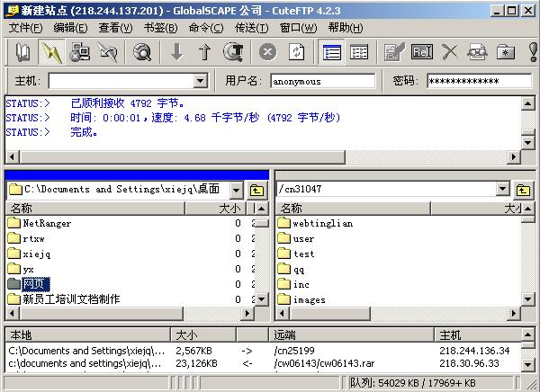Toggle the list view mode button

[332, 52]
